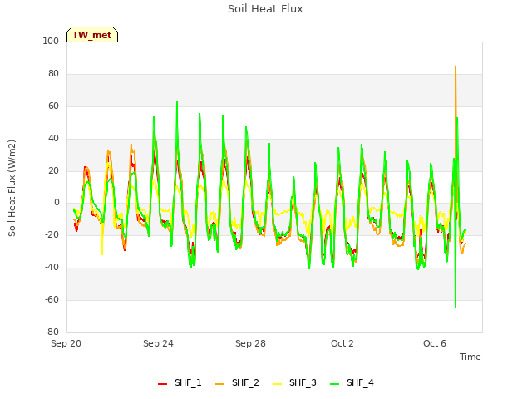This screenshot has height=399, width=532.
Task: Click the yellow SHF_3 dip near -32
Action: 102,254
